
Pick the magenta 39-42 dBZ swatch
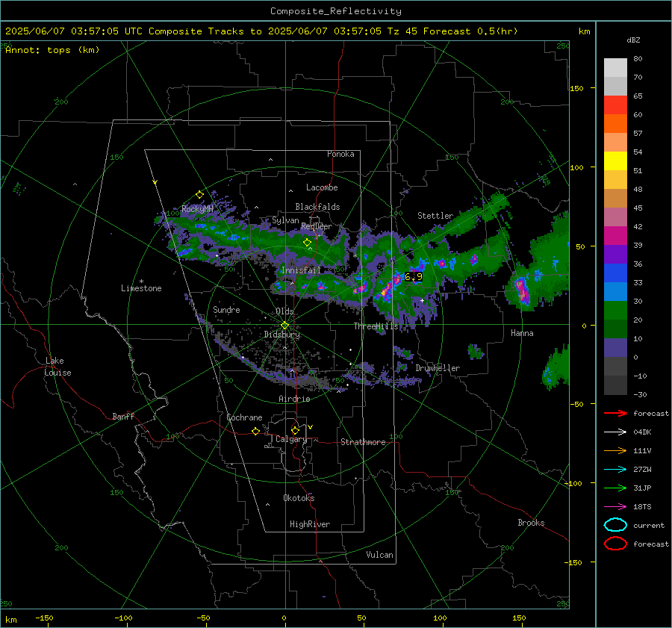(615, 236)
